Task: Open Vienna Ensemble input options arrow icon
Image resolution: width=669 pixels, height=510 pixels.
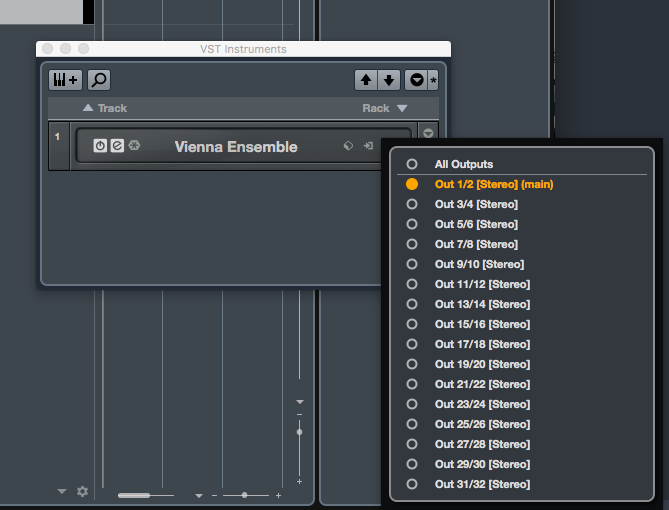Action: click(x=368, y=146)
